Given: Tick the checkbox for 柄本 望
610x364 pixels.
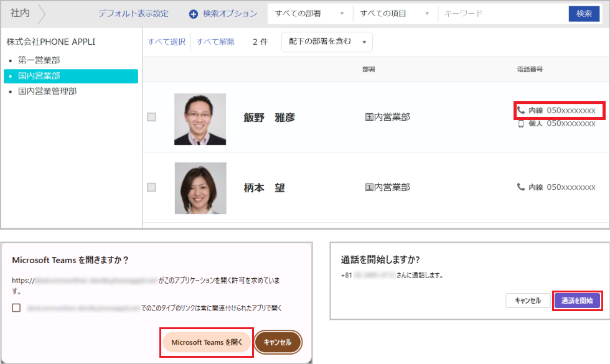Looking at the screenshot, I should [152, 187].
